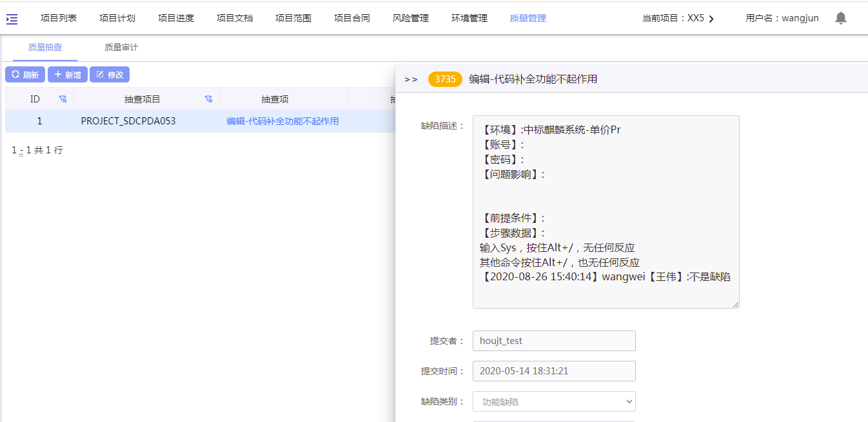
Task: Open the 编辑-代码补全功能不起作用 link in table
Action: 282,121
